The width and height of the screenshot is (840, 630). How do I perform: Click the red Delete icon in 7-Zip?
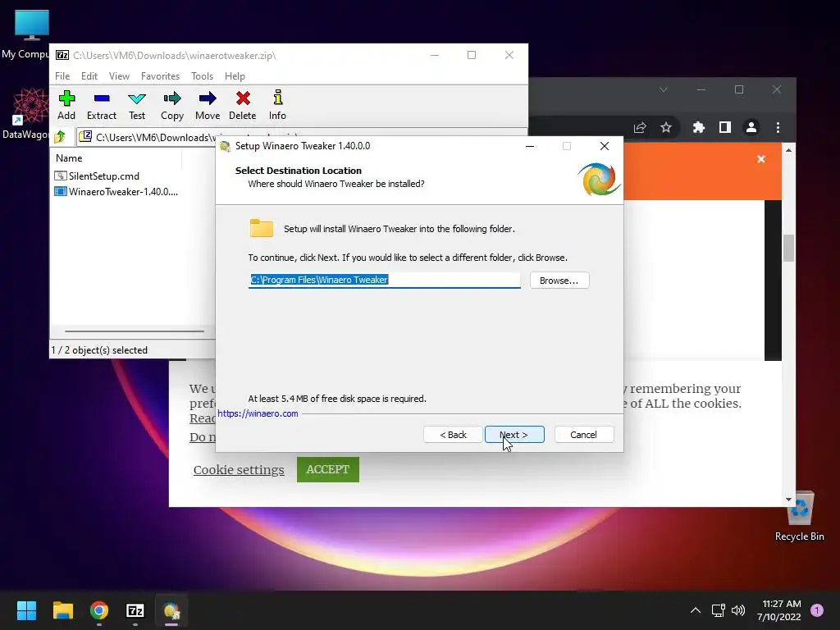click(243, 105)
